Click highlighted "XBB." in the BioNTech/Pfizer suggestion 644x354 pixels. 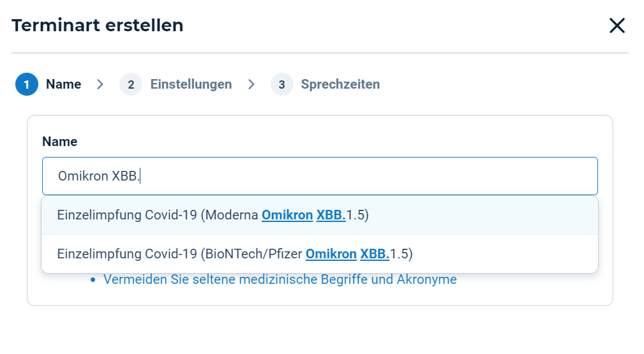click(x=375, y=254)
